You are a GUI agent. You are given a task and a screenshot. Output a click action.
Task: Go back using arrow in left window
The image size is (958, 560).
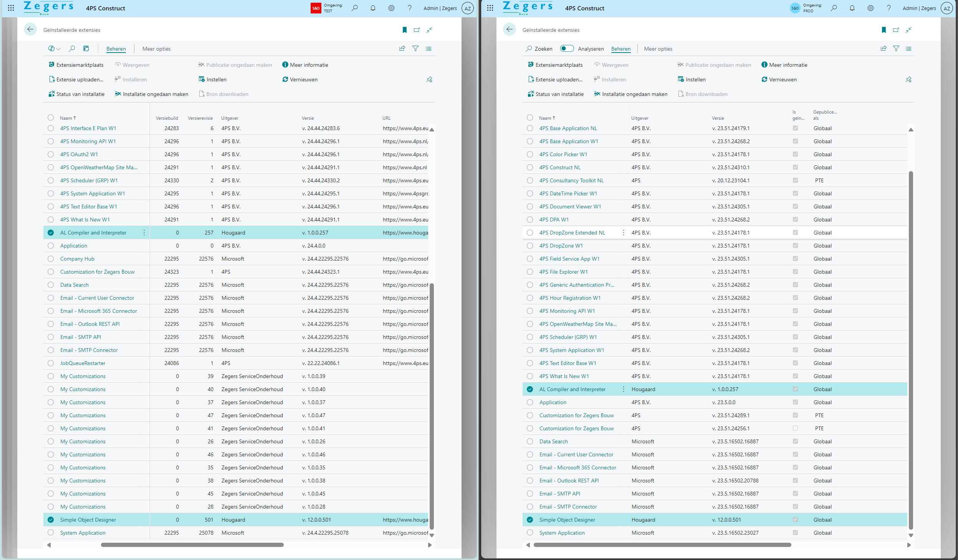point(30,30)
